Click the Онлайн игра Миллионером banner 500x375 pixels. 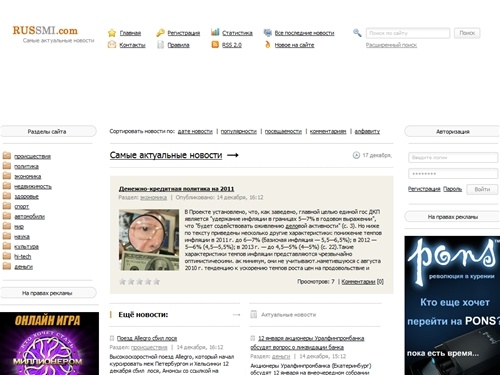point(49,343)
